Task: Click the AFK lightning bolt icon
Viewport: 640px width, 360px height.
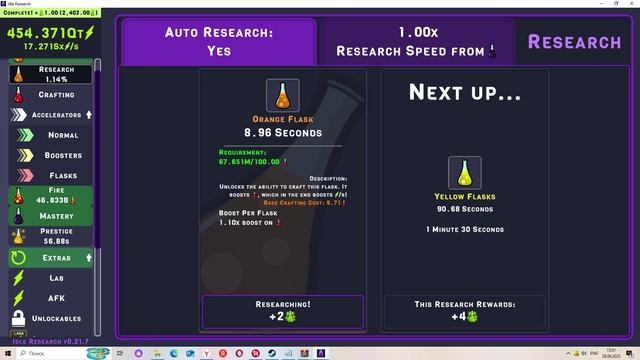Action: (18, 298)
